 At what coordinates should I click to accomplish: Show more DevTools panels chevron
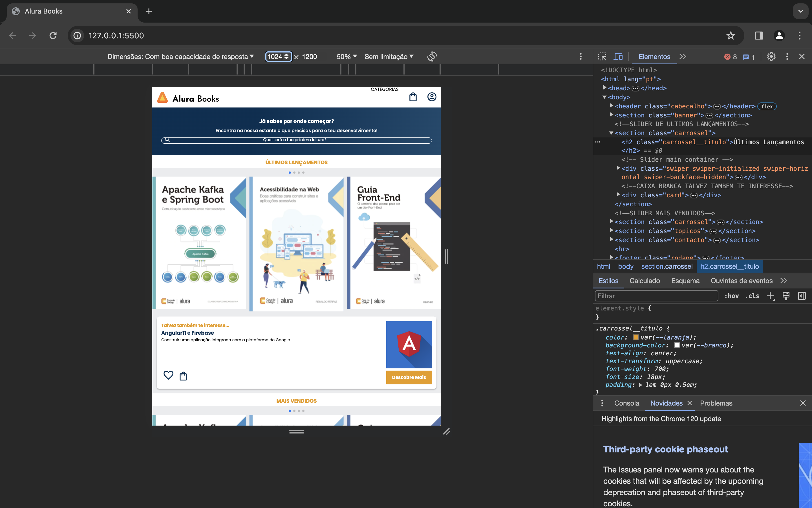click(683, 56)
